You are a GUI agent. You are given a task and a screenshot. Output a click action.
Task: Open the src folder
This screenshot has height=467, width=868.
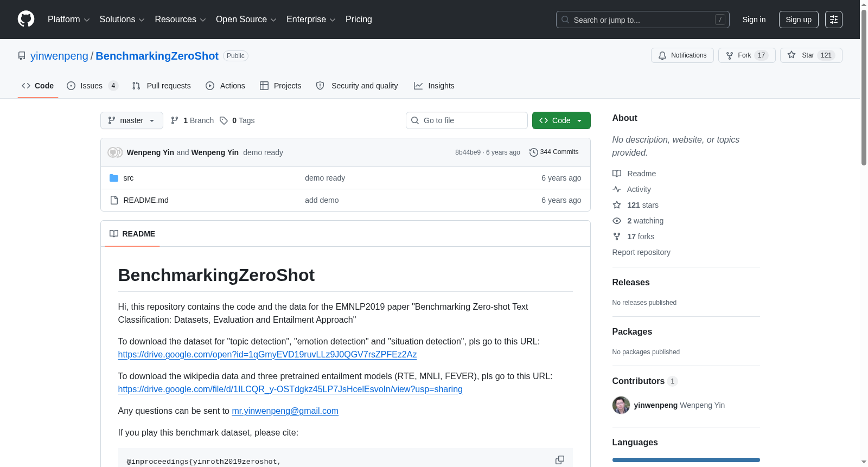129,178
